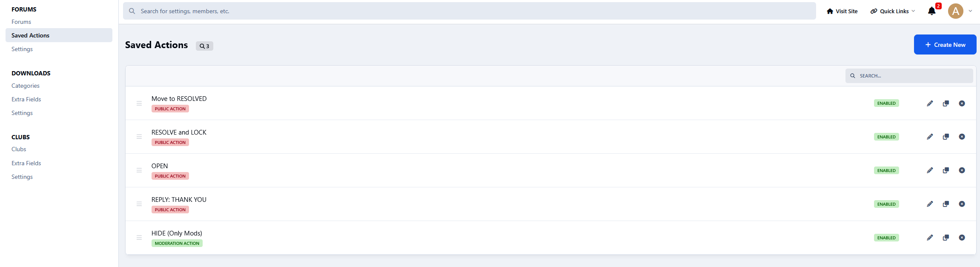Viewport: 980px width, 267px height.
Task: Click the Create New button
Action: click(x=945, y=45)
